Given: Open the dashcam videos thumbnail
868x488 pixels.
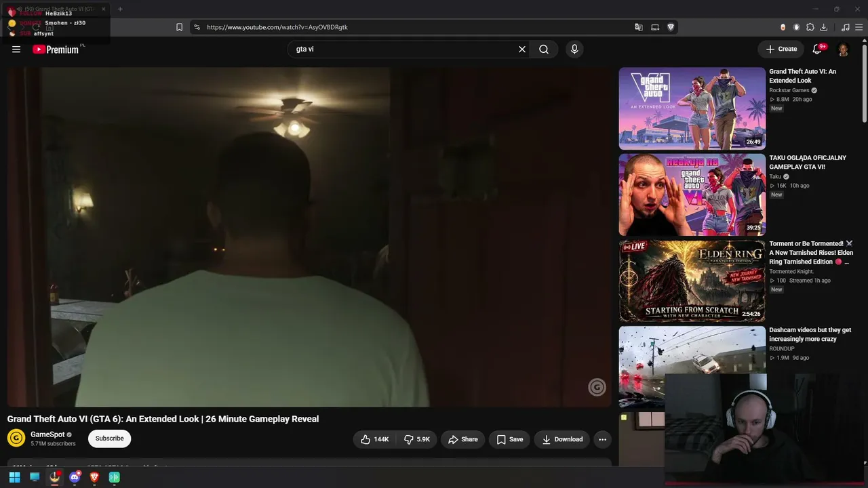Looking at the screenshot, I should pyautogui.click(x=692, y=367).
